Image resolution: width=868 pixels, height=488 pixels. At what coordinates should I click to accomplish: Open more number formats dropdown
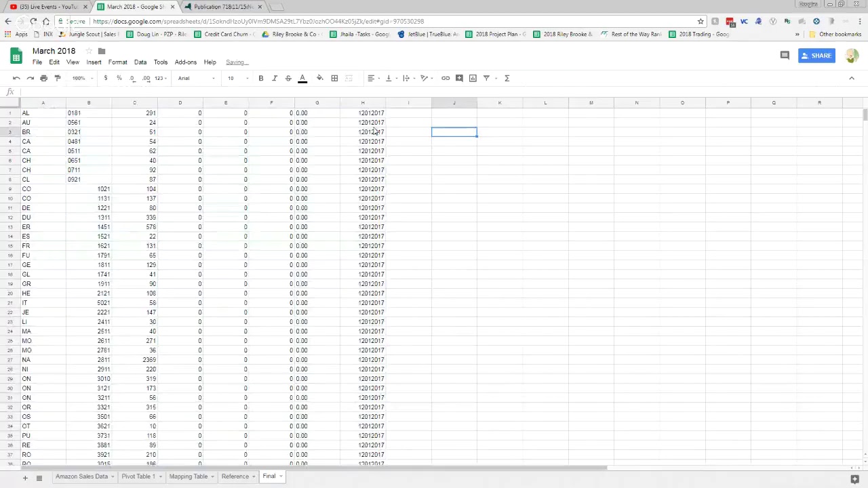click(x=161, y=78)
